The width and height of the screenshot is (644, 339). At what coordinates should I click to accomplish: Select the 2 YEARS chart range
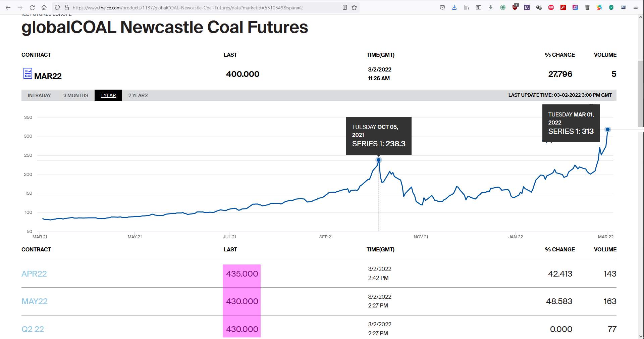point(138,95)
